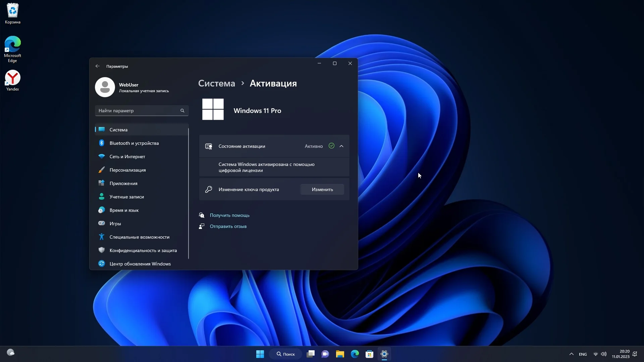Click ENG language switcher in tray

click(583, 354)
